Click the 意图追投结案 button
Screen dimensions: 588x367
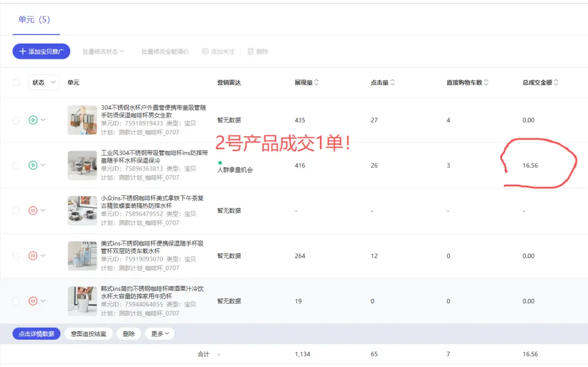point(88,334)
